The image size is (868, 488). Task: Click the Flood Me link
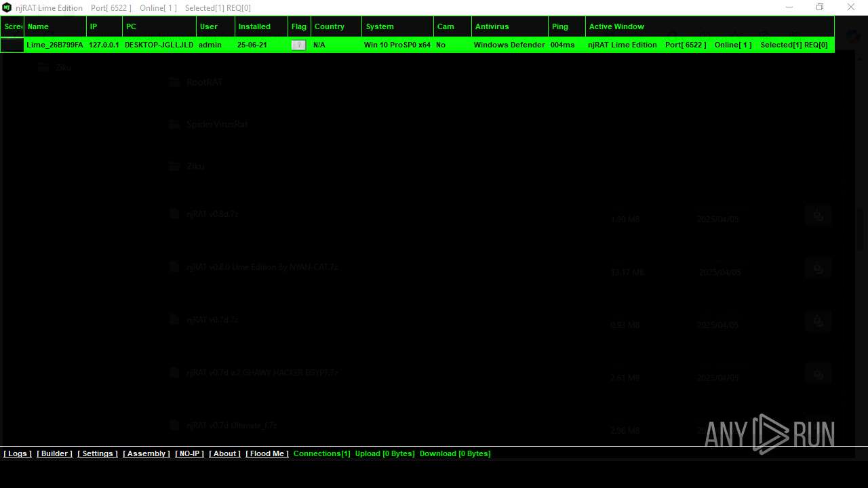pyautogui.click(x=267, y=453)
